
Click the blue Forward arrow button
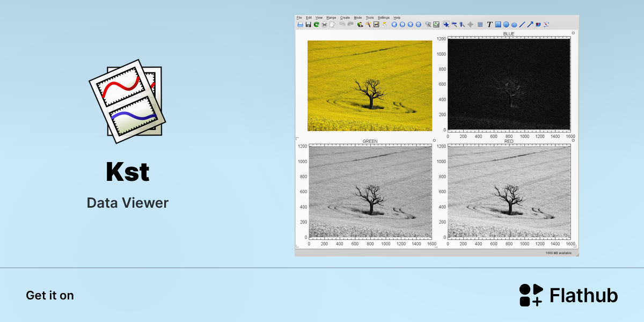(402, 25)
